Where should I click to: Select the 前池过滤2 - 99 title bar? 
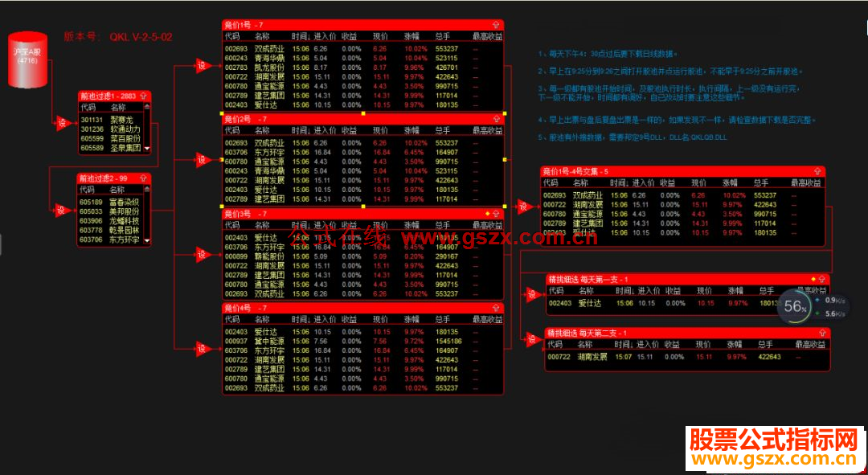pos(113,178)
